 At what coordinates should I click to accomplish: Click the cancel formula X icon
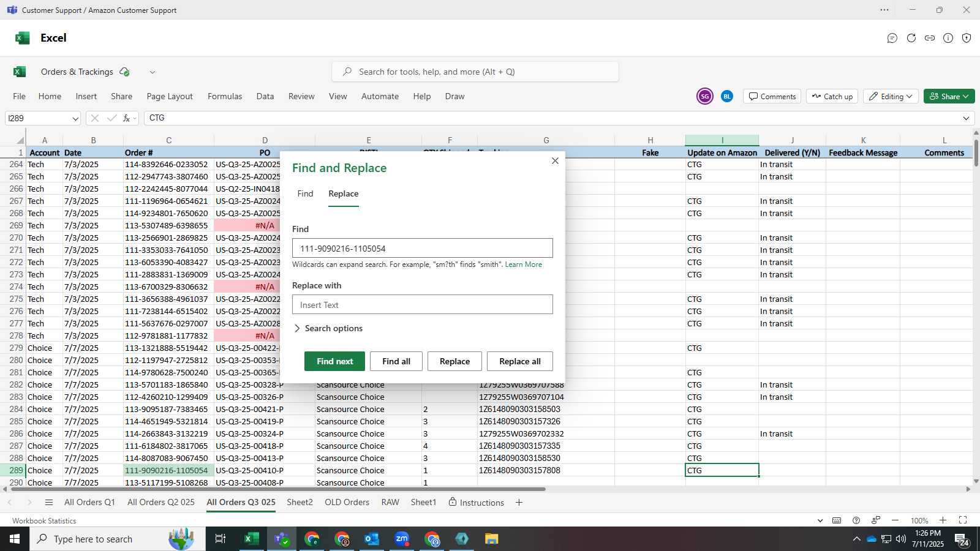(x=94, y=118)
